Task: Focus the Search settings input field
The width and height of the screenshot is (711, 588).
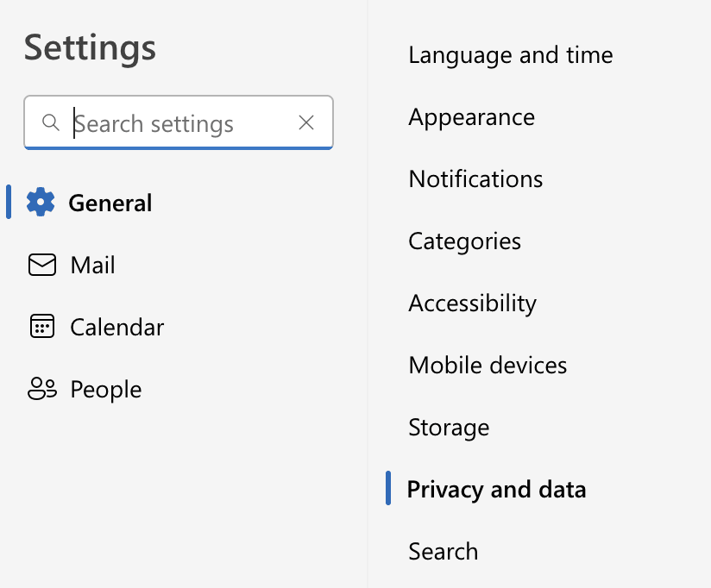Action: coord(179,122)
